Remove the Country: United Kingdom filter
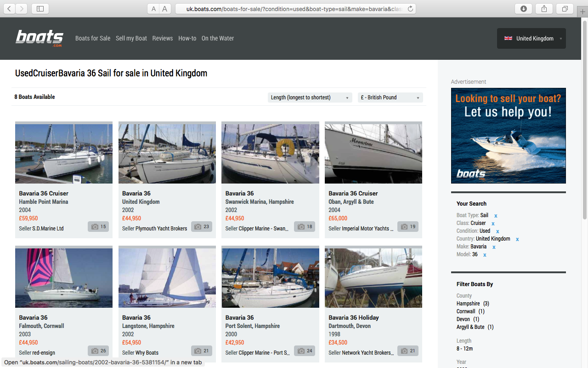Viewport: 588px width, 368px height. click(517, 239)
